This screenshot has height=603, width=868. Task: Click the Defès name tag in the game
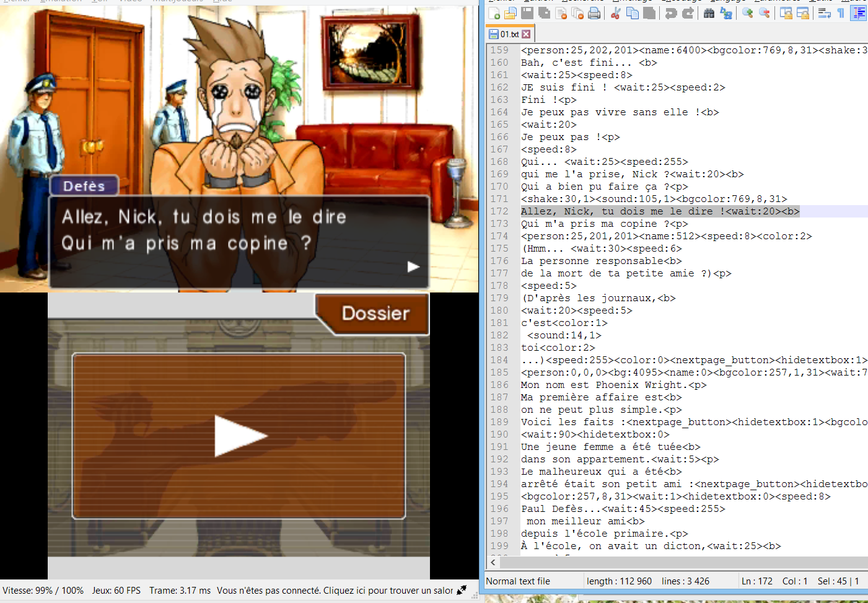84,186
